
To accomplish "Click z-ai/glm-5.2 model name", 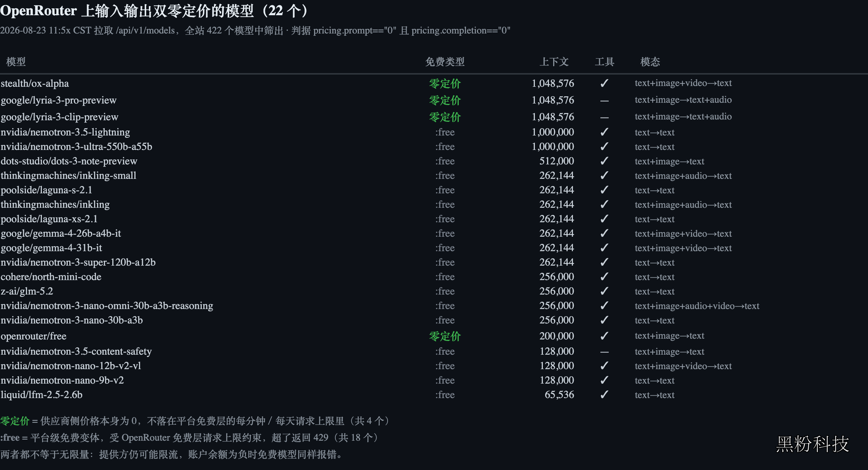I will click(x=27, y=291).
